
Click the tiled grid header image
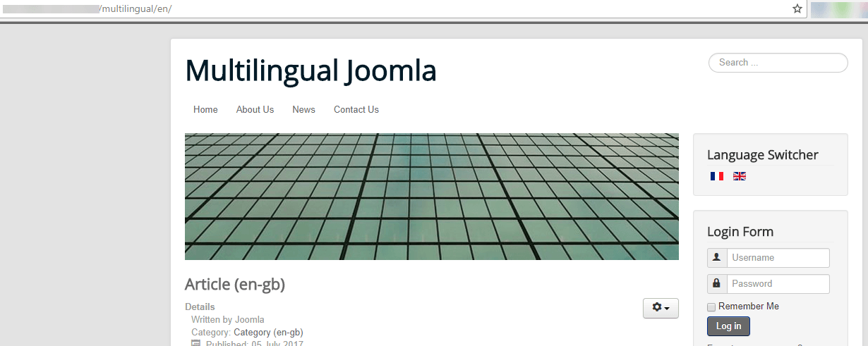(x=432, y=197)
